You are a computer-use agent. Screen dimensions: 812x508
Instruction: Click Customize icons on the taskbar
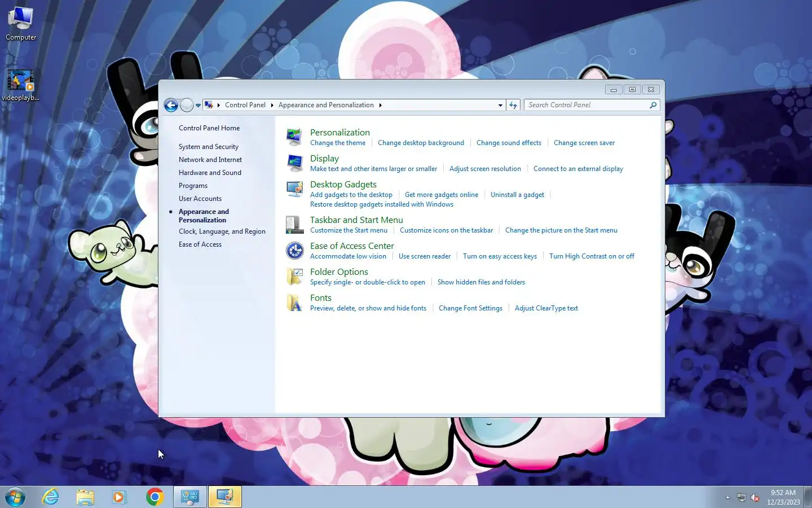coord(446,230)
